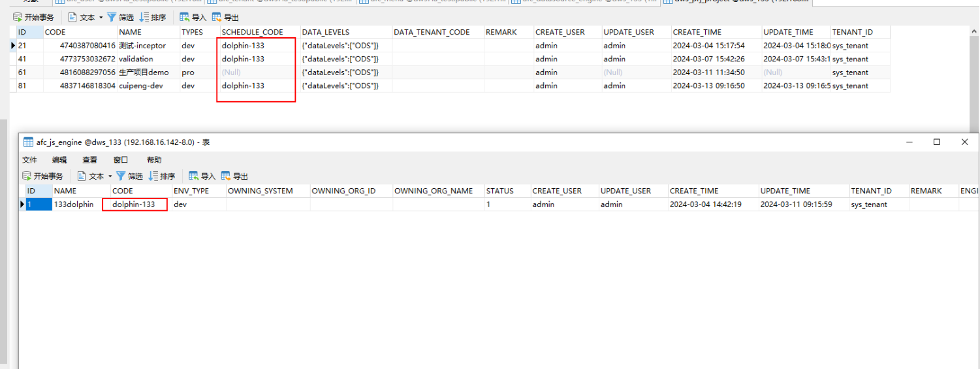
Task: Click Begin Transaction (开始事务) in upper toolbar
Action: (33, 18)
